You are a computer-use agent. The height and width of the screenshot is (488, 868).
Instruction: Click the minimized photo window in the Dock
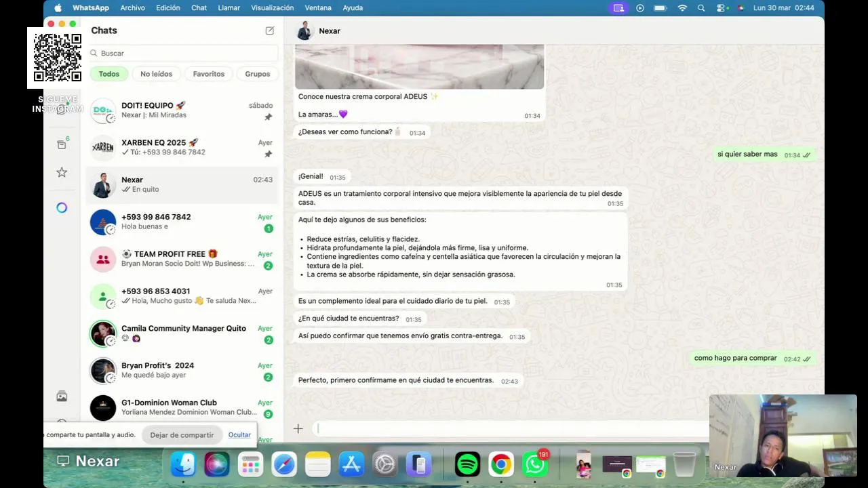click(x=584, y=464)
